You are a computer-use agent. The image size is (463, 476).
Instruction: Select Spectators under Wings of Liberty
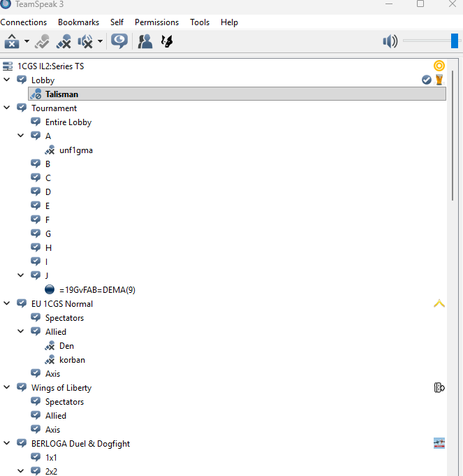coord(64,402)
